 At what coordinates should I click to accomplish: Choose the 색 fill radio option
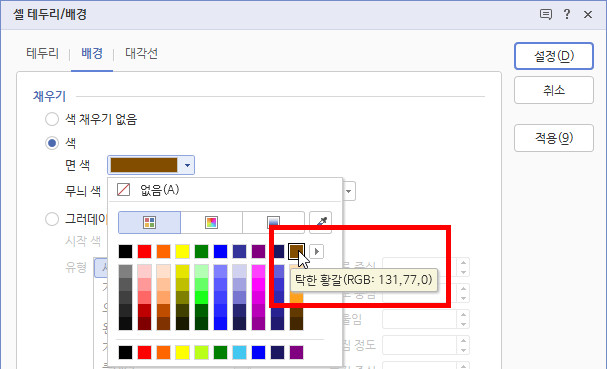point(52,143)
